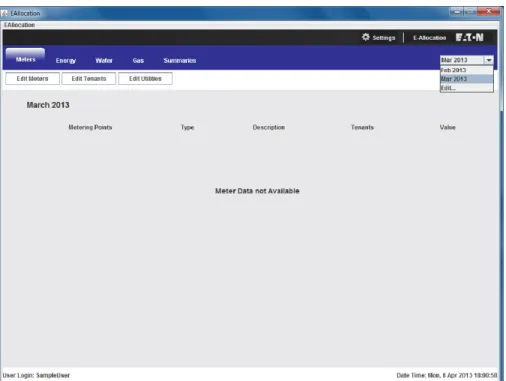Go to the Gas tab

tap(138, 60)
